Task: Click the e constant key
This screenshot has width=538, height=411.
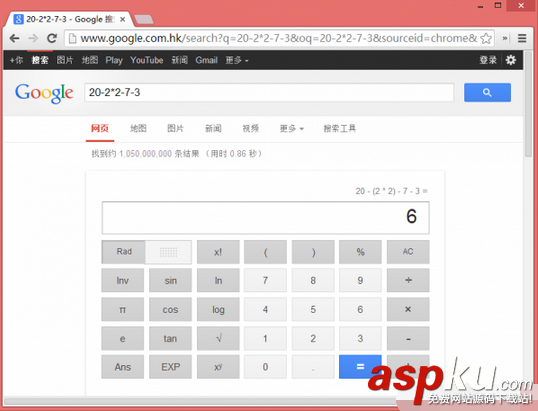Action: pos(122,338)
